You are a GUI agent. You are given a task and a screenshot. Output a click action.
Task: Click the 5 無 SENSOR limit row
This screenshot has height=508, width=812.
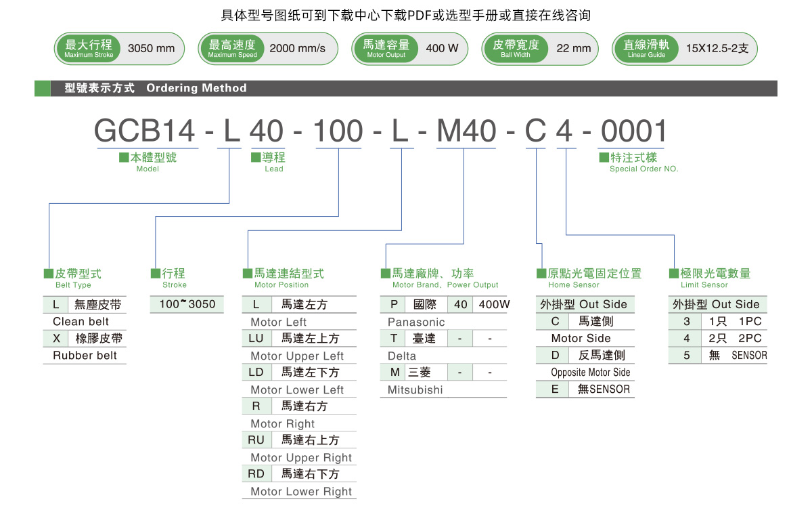tap(718, 355)
